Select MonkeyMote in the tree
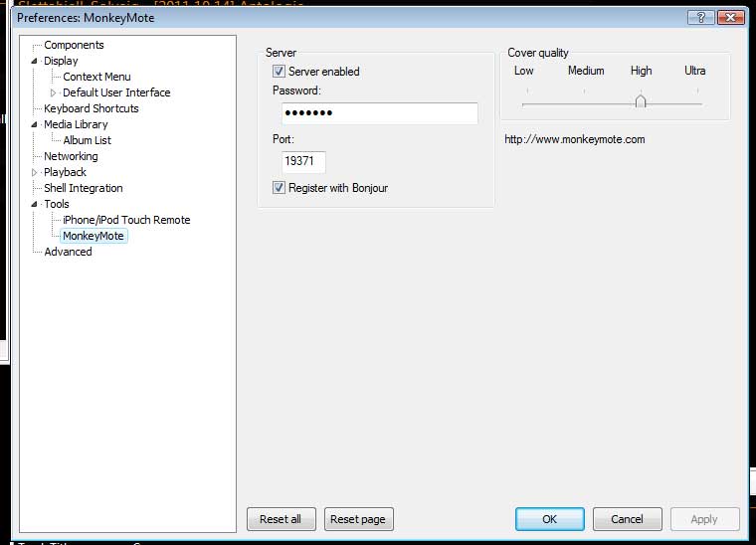 coord(94,236)
